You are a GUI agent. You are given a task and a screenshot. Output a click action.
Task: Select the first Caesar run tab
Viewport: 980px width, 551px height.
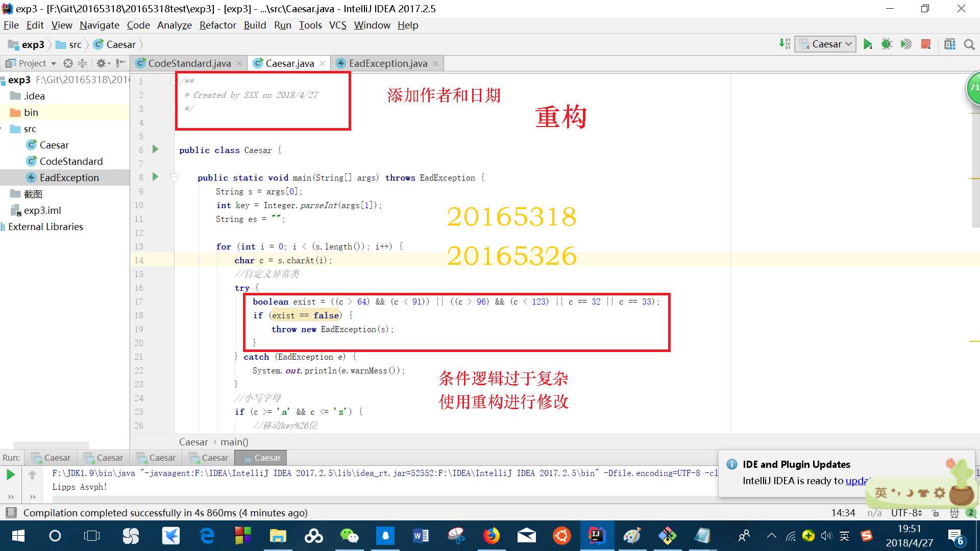click(x=51, y=458)
